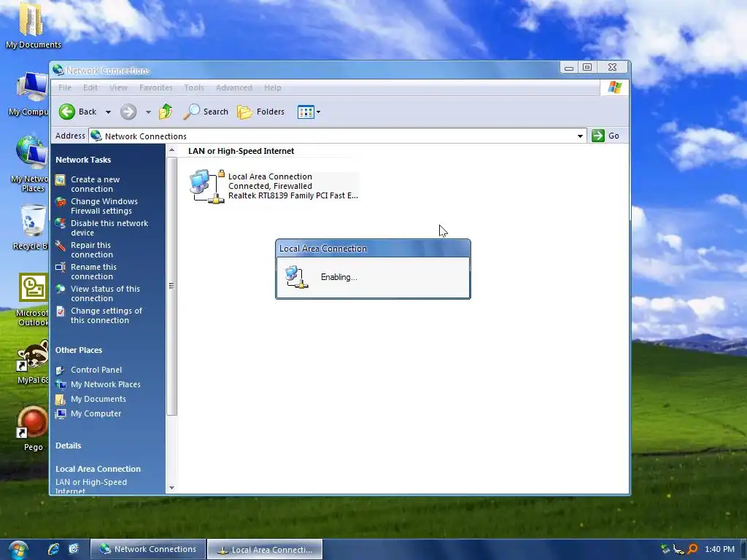Image resolution: width=747 pixels, height=560 pixels.
Task: Open the Back history dropdown arrow
Action: [x=108, y=112]
